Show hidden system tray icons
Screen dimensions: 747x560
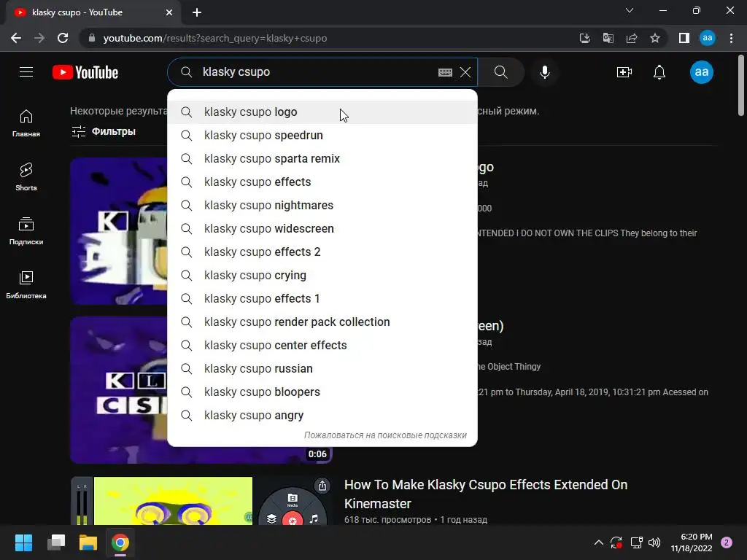599,542
